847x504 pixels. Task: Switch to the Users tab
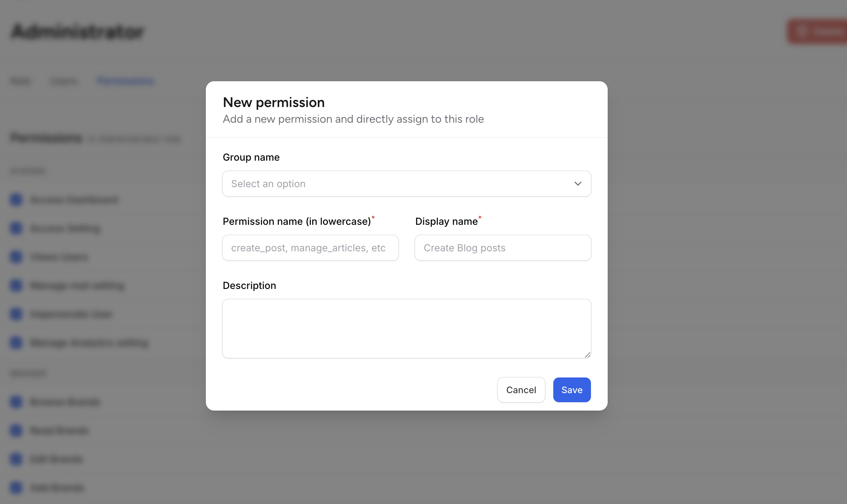[64, 81]
